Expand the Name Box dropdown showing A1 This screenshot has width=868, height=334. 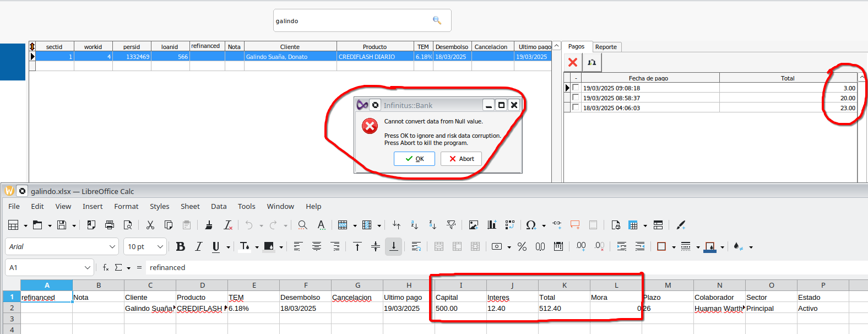point(87,268)
